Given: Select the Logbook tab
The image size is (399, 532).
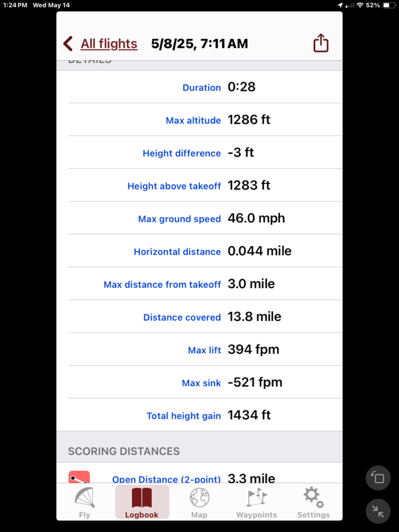Looking at the screenshot, I should point(142,502).
